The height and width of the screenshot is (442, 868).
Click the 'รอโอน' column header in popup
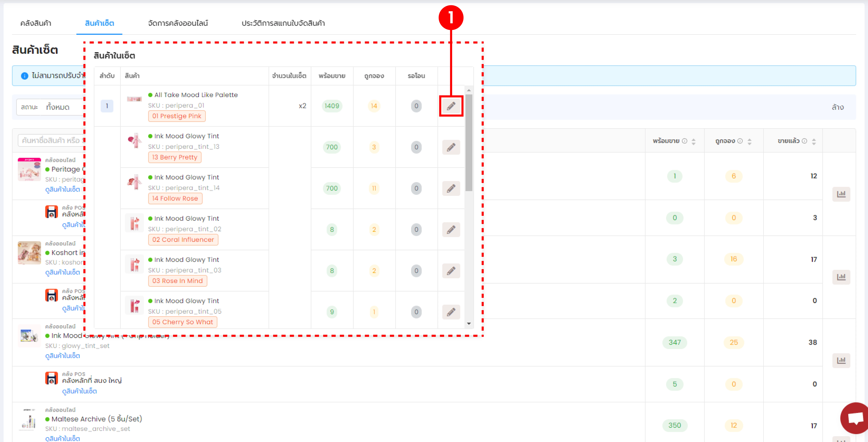(417, 76)
